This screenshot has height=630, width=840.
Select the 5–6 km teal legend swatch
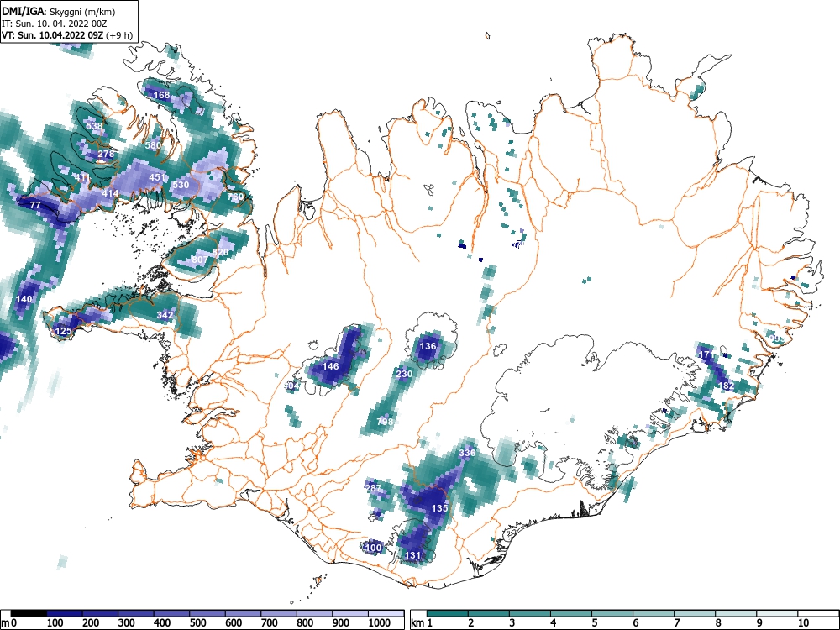[612, 613]
